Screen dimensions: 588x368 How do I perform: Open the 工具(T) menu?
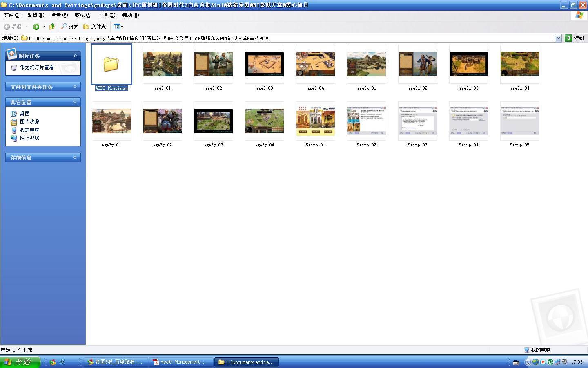pos(107,15)
